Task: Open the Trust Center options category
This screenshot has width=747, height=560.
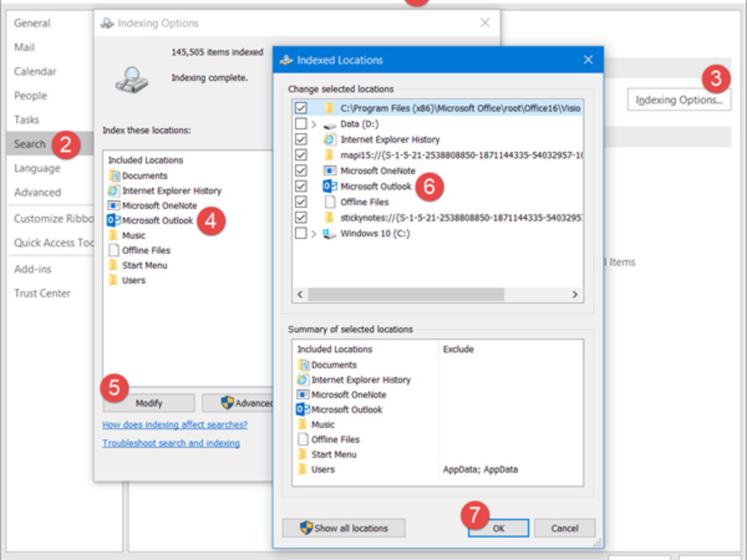Action: (42, 293)
